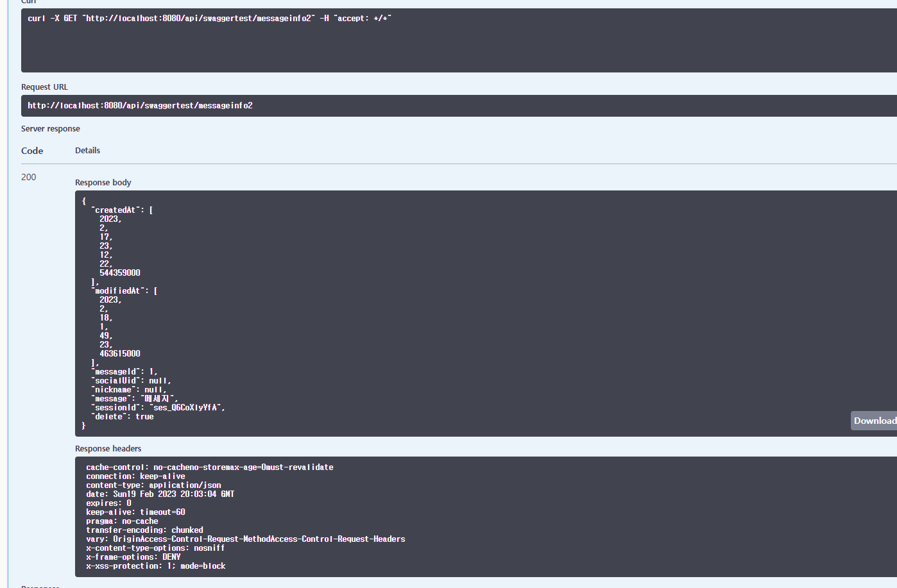
Task: Click the 200 response code
Action: 29,177
